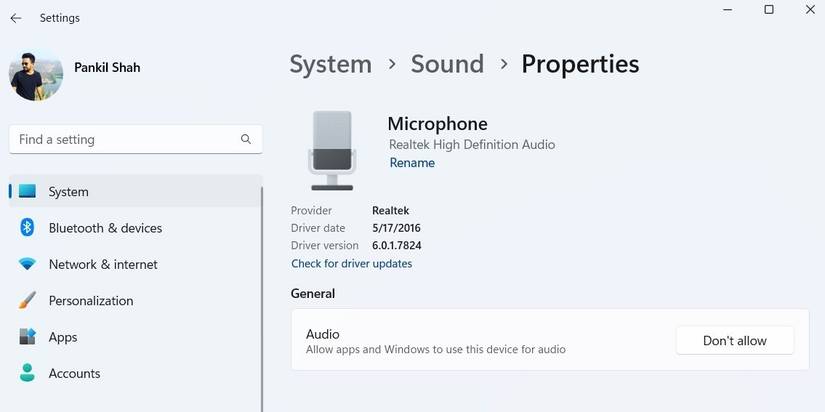Focus the Find a setting search box

click(125, 139)
